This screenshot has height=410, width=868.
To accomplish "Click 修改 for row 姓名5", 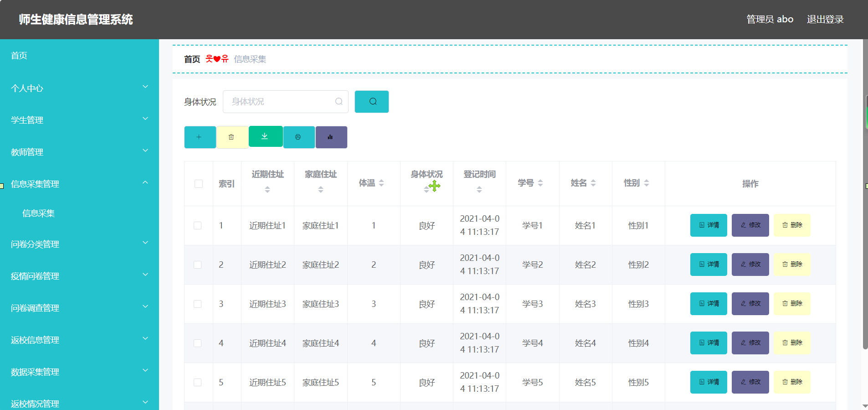I will [750, 382].
